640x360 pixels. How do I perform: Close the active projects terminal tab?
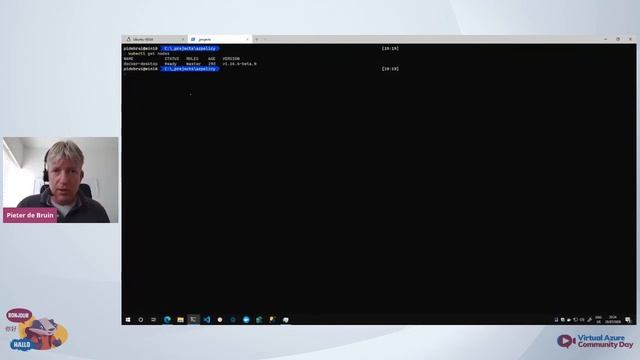point(247,39)
